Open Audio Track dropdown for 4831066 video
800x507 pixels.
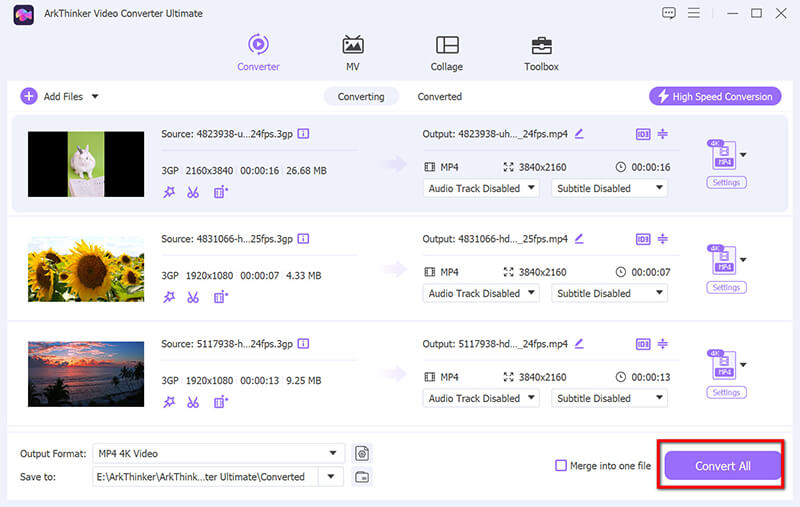tap(481, 293)
